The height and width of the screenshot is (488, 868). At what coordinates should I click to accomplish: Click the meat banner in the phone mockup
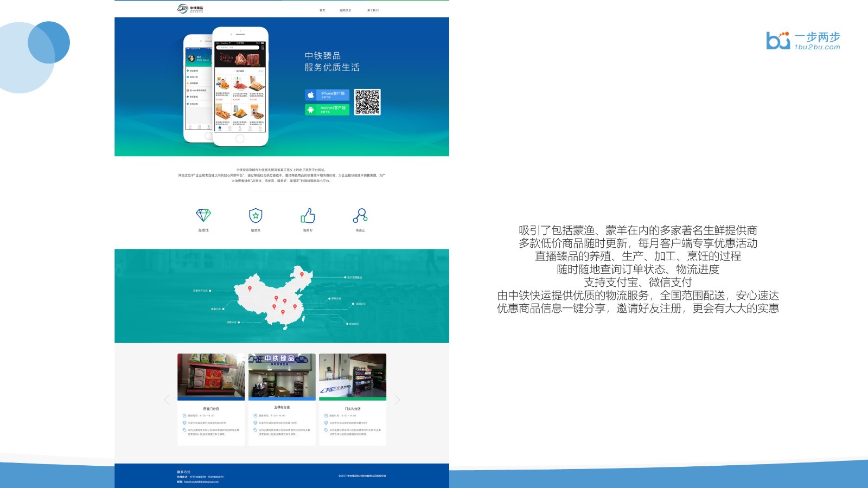tap(240, 59)
